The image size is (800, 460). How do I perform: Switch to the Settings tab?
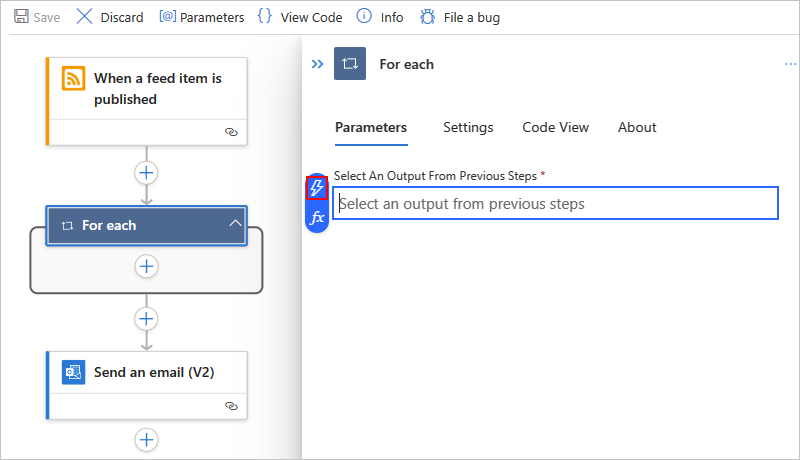(x=468, y=127)
